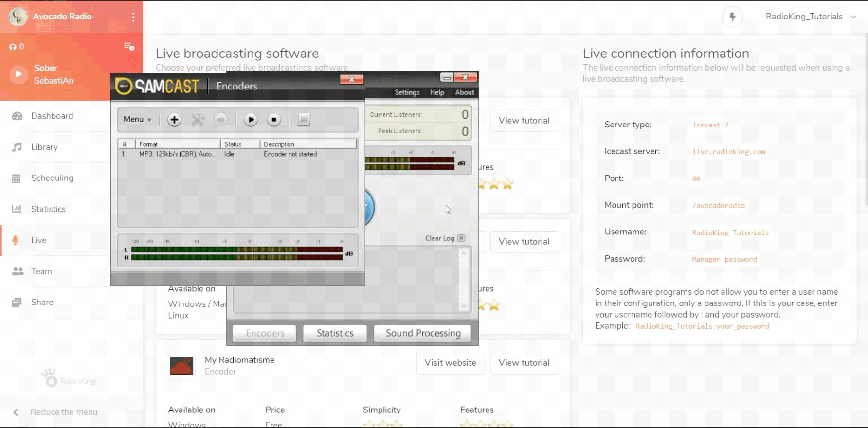Expand the SAMCast Menu dropdown

click(137, 120)
